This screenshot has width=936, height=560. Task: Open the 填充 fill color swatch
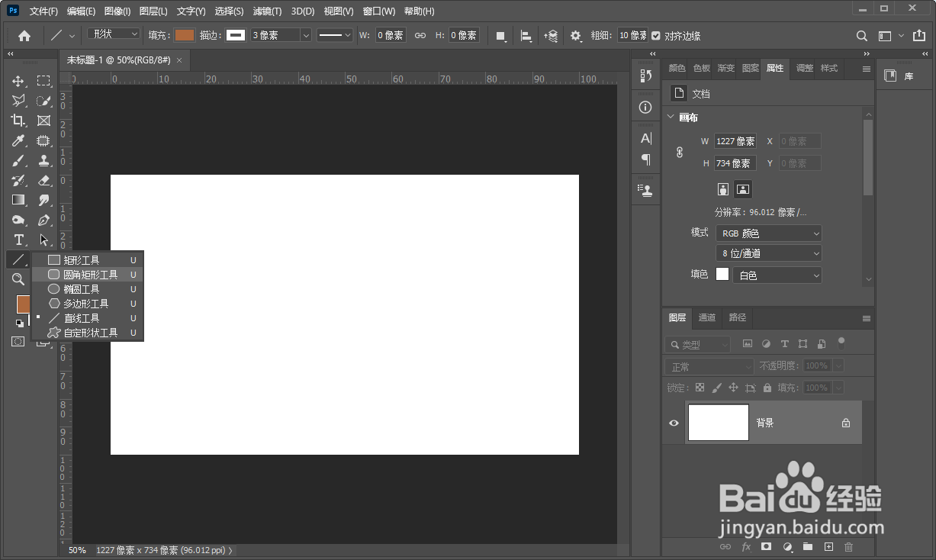click(185, 35)
